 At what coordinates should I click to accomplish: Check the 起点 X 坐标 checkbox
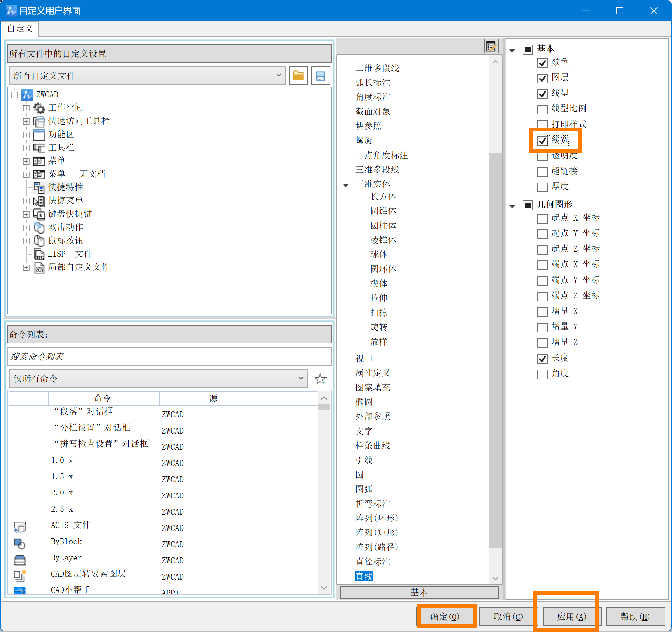pyautogui.click(x=542, y=219)
